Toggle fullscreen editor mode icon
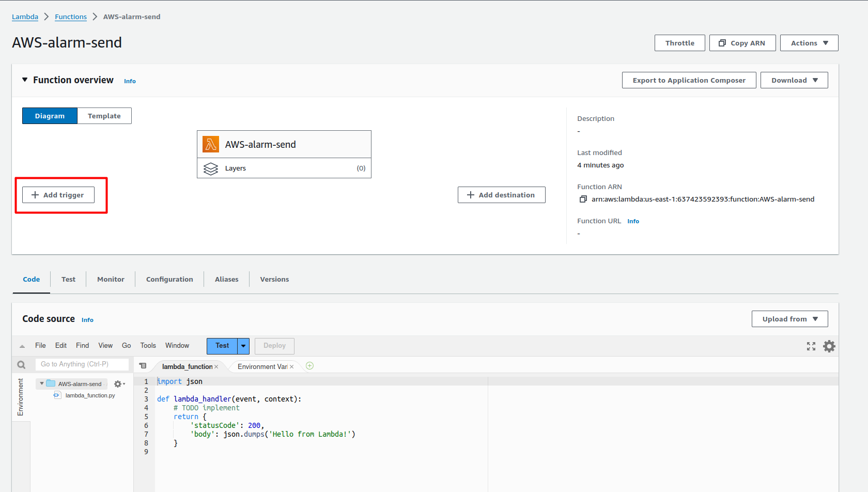The height and width of the screenshot is (492, 868). tap(811, 346)
